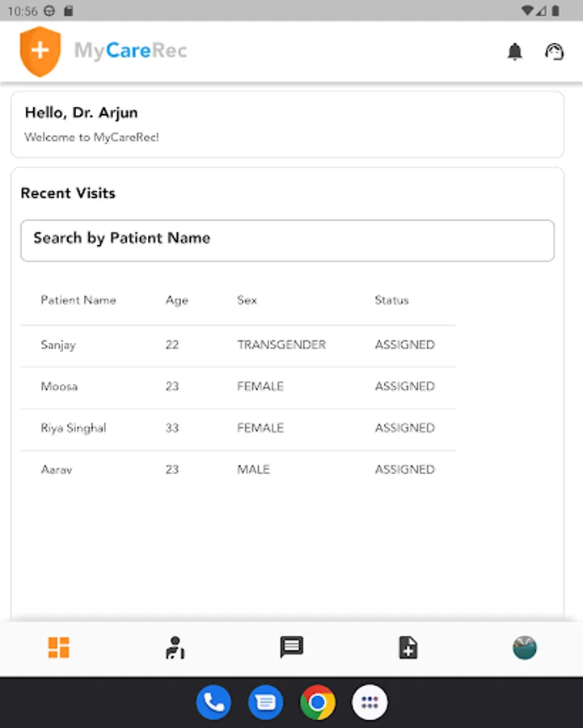This screenshot has width=583, height=728.
Task: Click the Age column header
Action: click(176, 300)
